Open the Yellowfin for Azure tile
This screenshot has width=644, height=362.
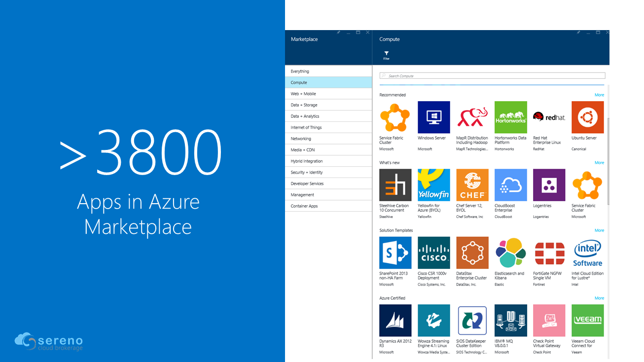(433, 185)
